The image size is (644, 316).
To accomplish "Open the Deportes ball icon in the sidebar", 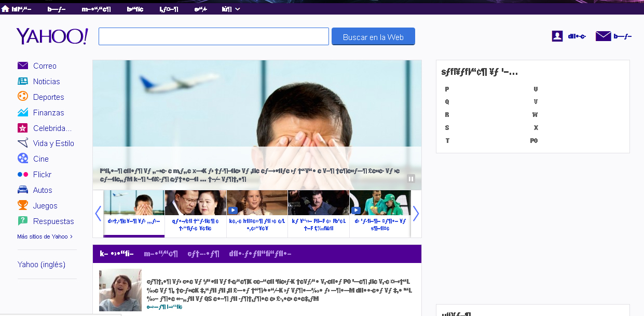I will coord(23,96).
